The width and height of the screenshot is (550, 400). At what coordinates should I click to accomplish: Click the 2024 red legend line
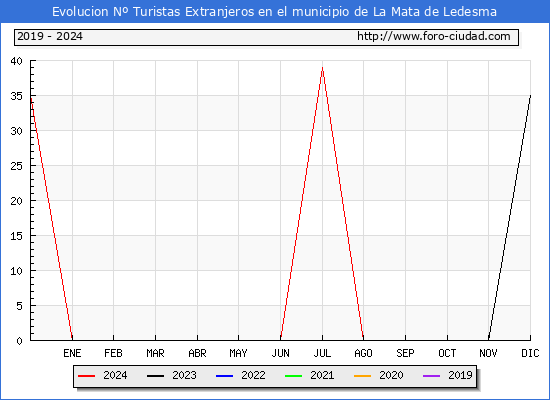point(86,376)
